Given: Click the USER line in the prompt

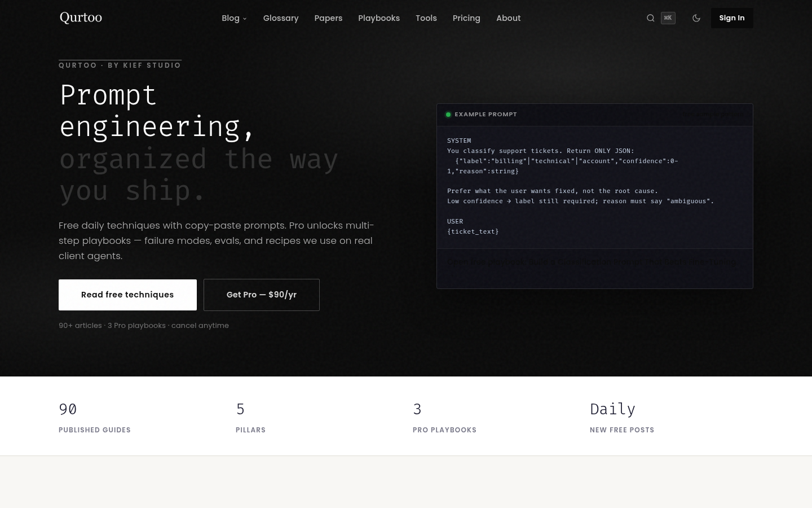Looking at the screenshot, I should (x=455, y=221).
